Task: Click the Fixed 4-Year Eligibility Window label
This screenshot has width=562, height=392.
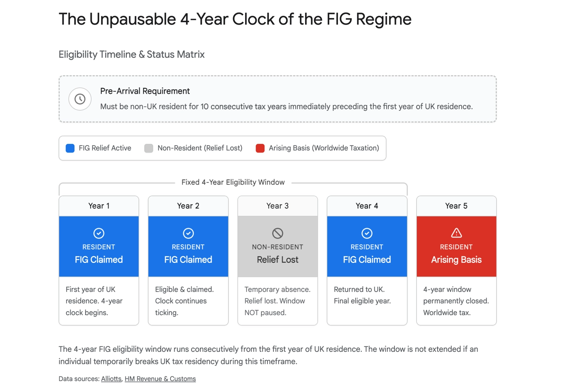Action: (x=233, y=182)
